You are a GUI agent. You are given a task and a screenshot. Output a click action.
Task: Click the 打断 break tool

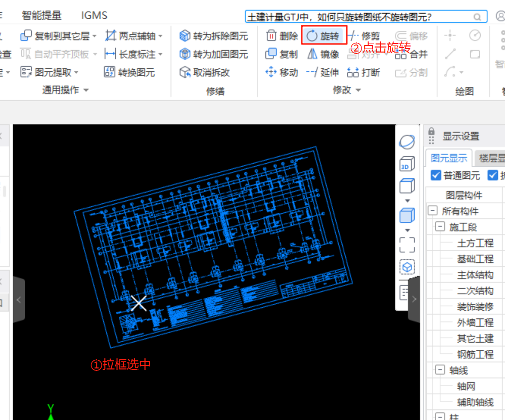point(363,72)
